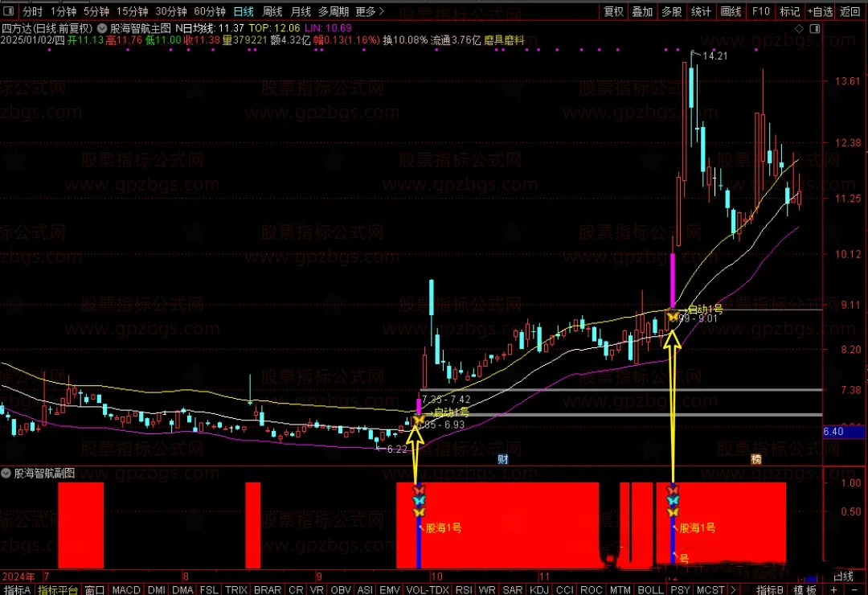Toggle the diamond indicator at top right

(798, 27)
